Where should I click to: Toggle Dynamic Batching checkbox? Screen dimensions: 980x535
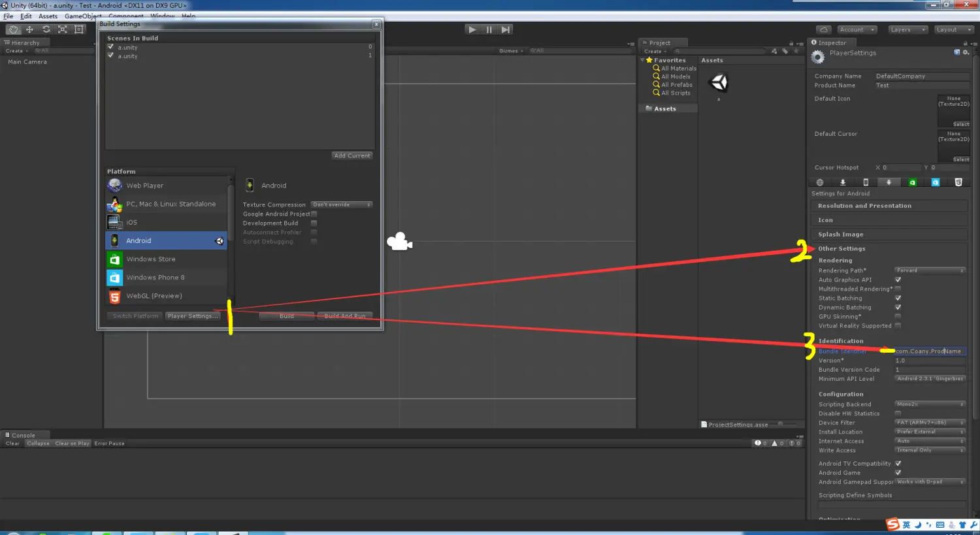tap(898, 307)
